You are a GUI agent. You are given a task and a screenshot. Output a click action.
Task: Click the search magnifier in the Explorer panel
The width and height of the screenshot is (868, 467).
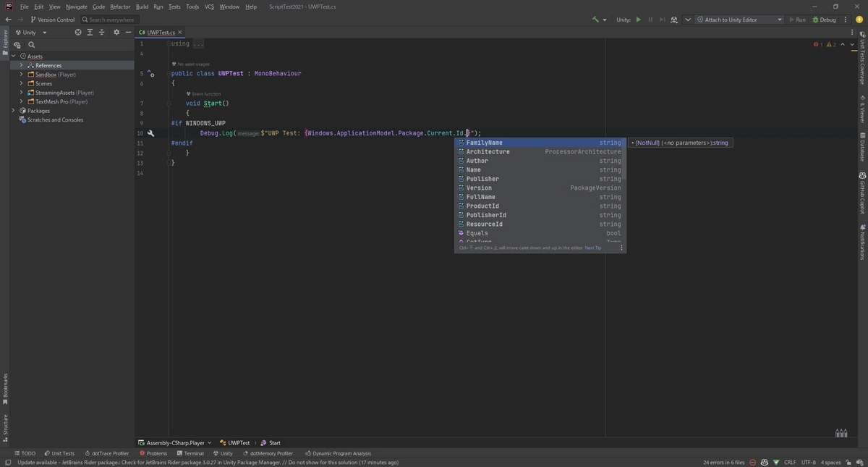(30, 44)
